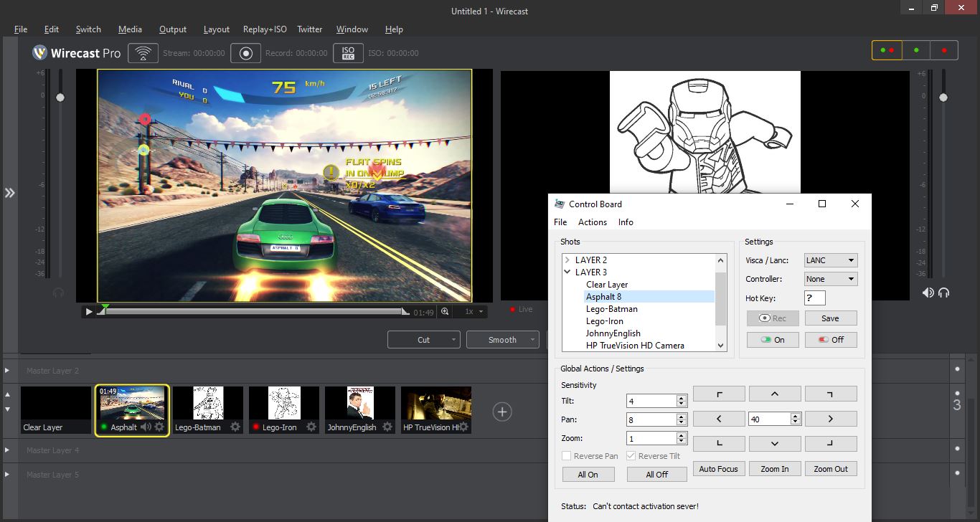Select the red dot only layout button

point(944,50)
